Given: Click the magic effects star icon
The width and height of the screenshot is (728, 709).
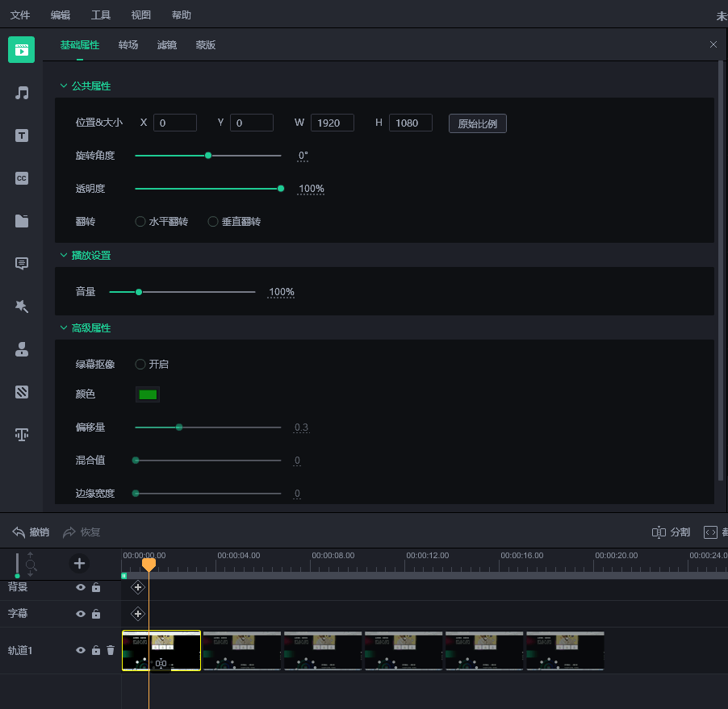Looking at the screenshot, I should (22, 307).
